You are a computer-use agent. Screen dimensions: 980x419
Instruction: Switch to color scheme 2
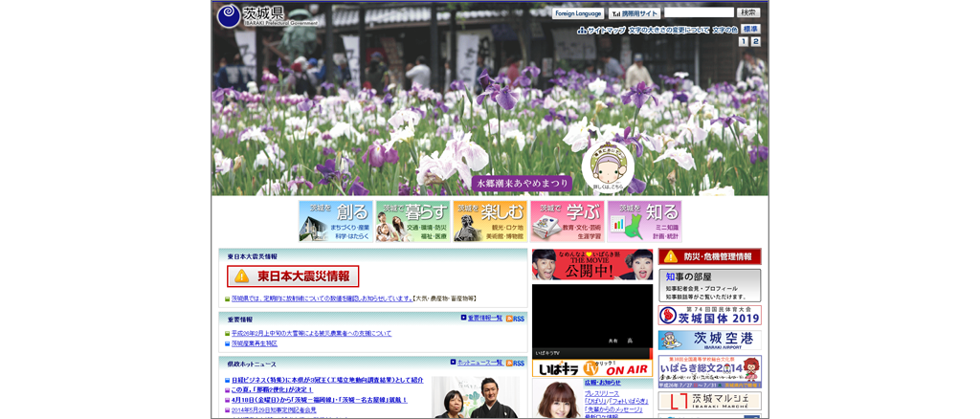coord(755,42)
